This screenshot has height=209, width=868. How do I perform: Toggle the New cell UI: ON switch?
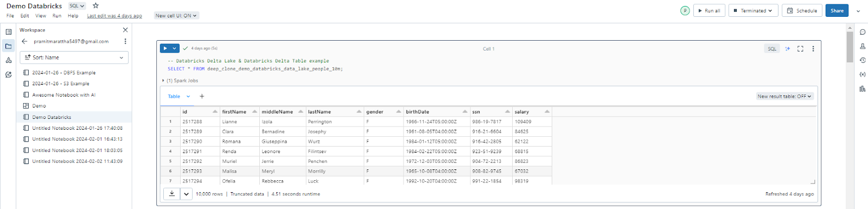tap(176, 16)
